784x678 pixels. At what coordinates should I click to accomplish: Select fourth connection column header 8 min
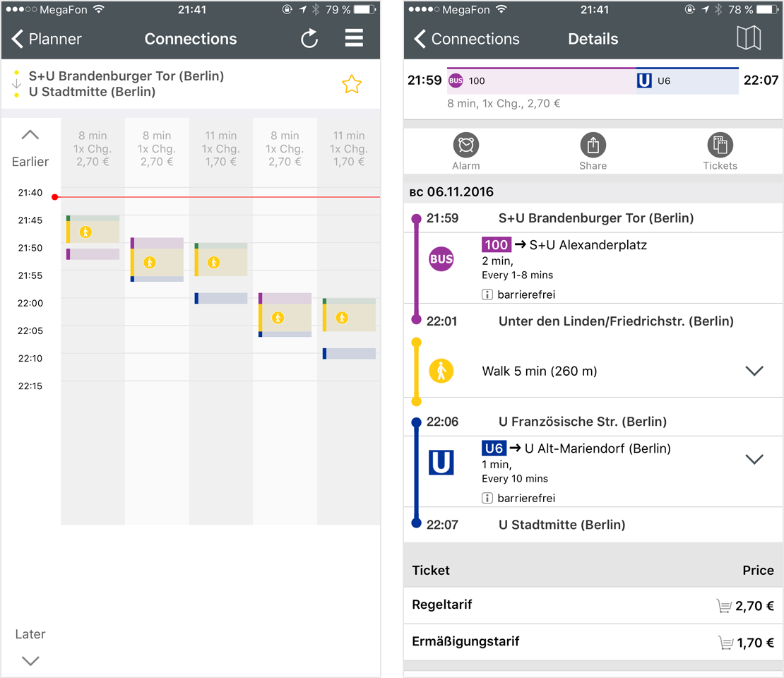[285, 148]
